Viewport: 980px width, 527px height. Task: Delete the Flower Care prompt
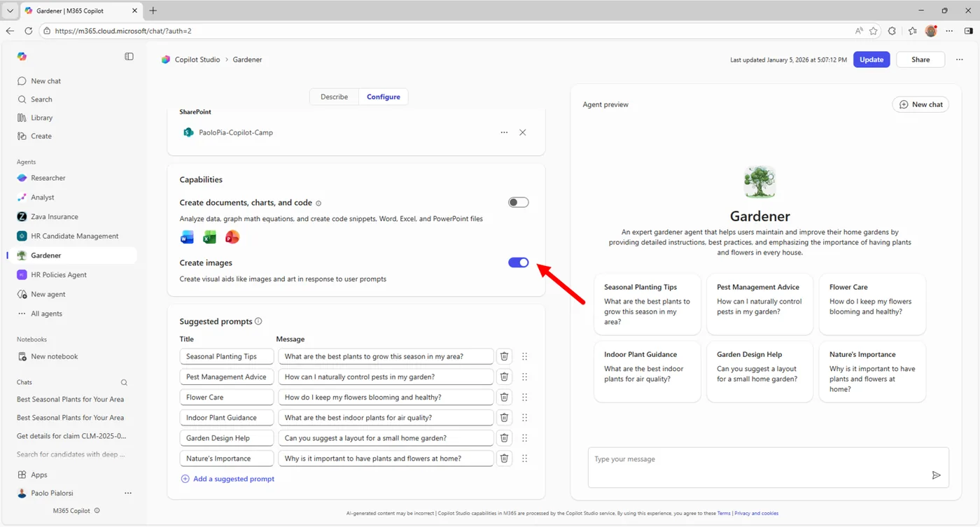coord(503,397)
